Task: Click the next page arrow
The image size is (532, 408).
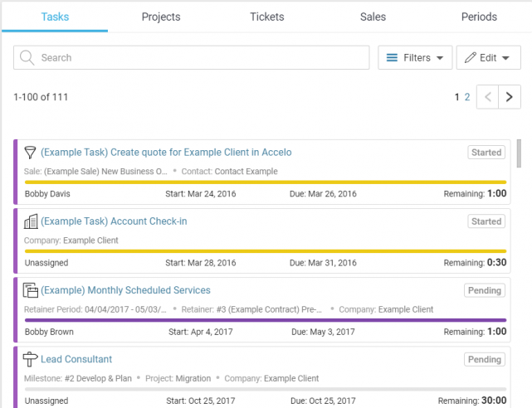Action: coord(510,97)
